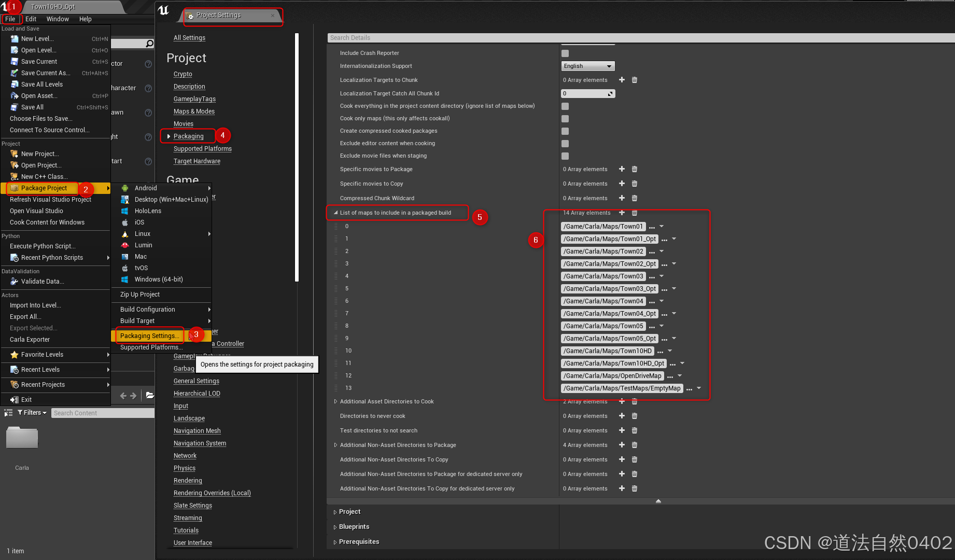Image resolution: width=955 pixels, height=560 pixels.
Task: Click the tvOS platform icon
Action: point(125,268)
